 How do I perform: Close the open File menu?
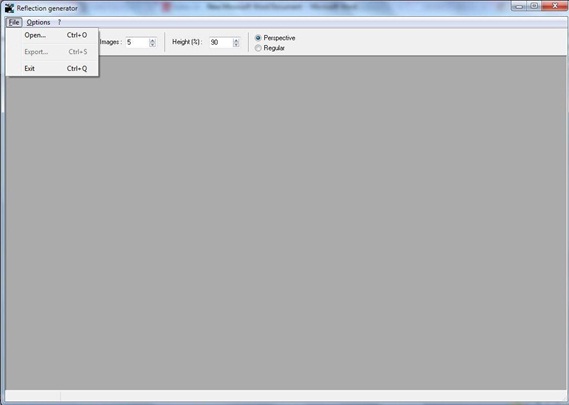coord(14,22)
